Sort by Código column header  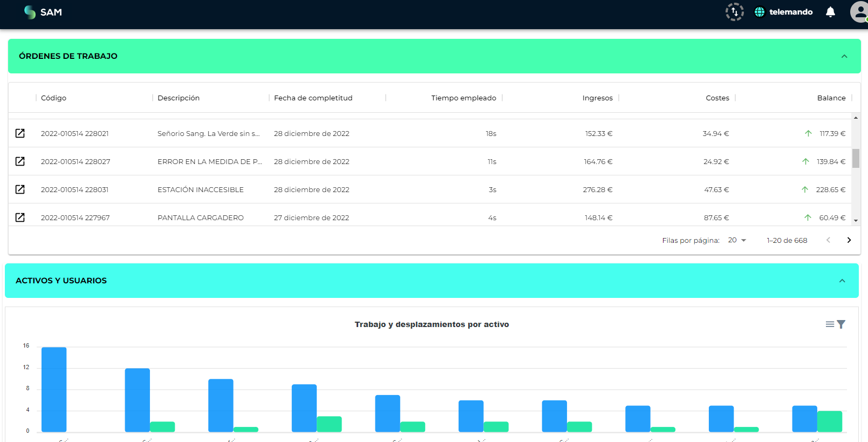tap(54, 98)
